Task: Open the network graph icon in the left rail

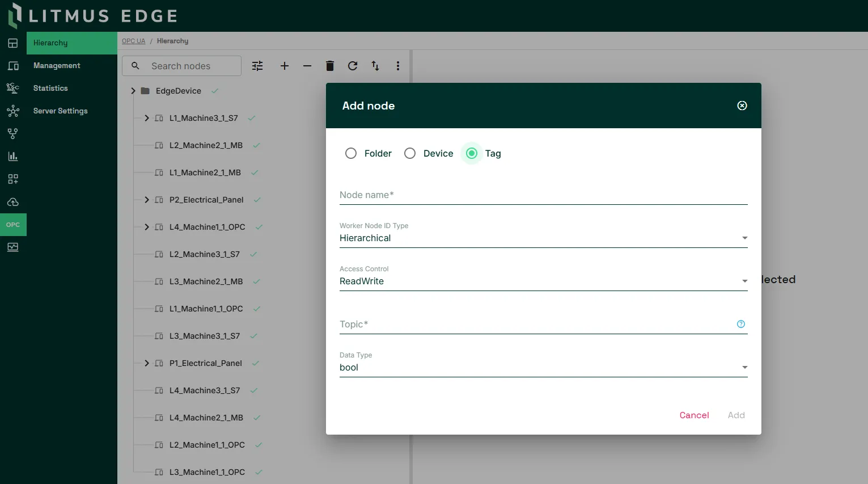Action: 13,111
